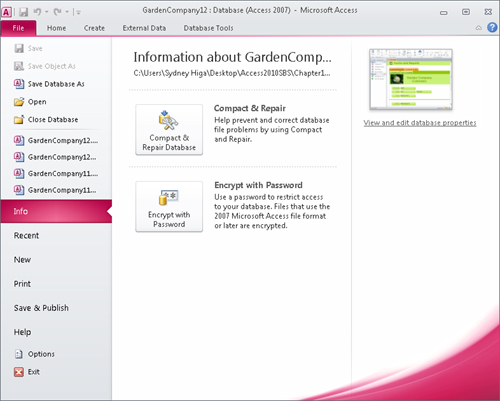Minimize the ribbon with the caret icon
This screenshot has height=401, width=500.
pyautogui.click(x=479, y=28)
